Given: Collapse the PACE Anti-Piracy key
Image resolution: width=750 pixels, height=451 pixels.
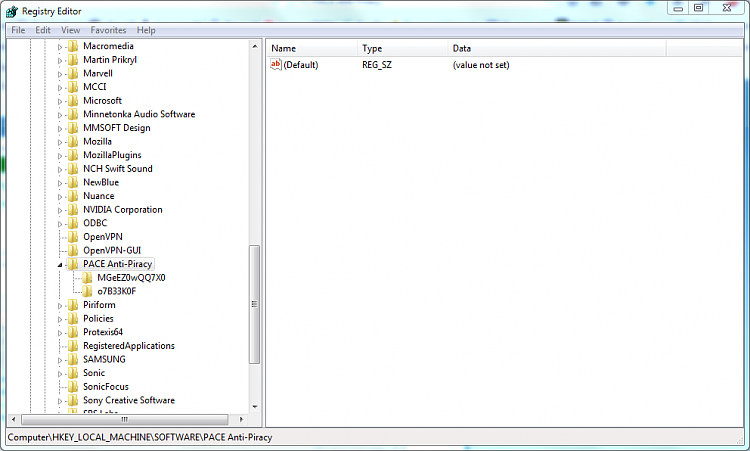Looking at the screenshot, I should tap(60, 264).
